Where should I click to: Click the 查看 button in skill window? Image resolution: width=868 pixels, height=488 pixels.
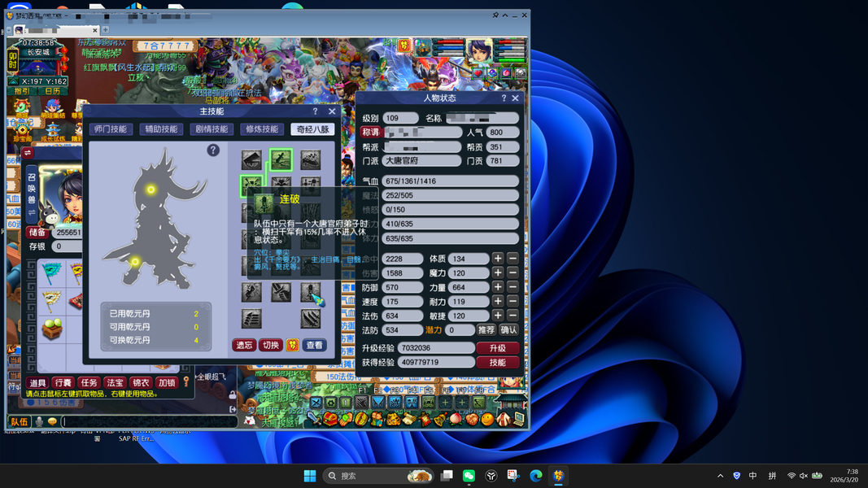tap(315, 345)
